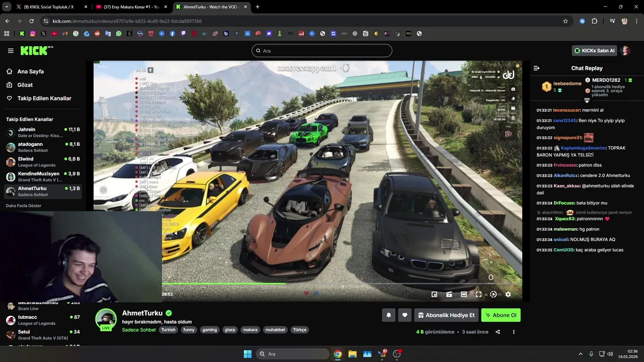Open the Kick sidebar hamburger menu
Screen dimensions: 644x362
[x=11, y=51]
